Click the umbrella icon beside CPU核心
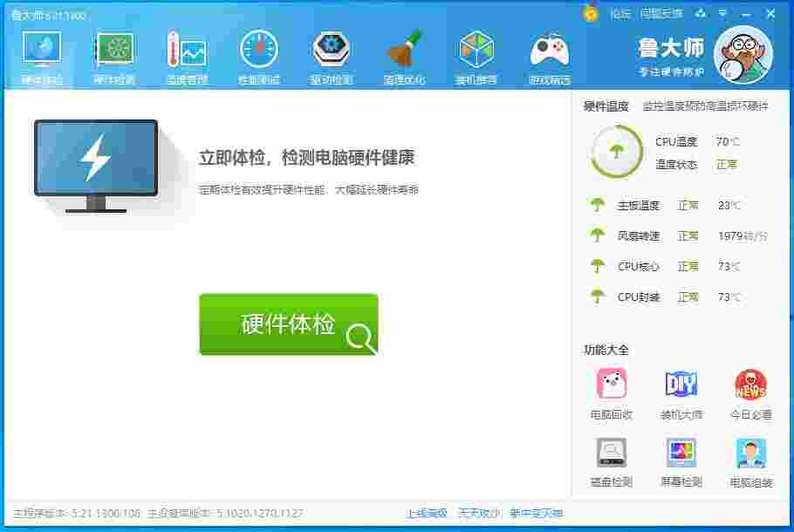This screenshot has height=532, width=794. tap(598, 266)
